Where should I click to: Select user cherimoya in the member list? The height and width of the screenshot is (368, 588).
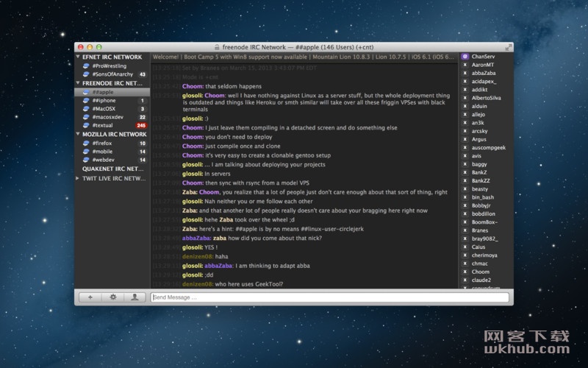click(484, 255)
